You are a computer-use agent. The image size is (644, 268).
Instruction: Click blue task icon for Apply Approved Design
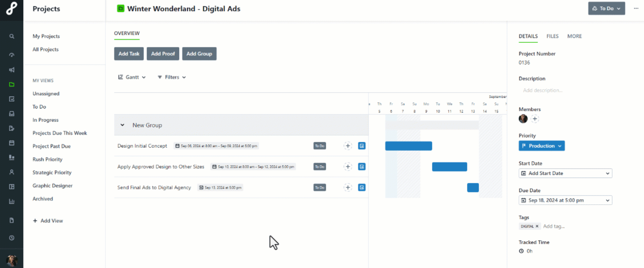362,166
